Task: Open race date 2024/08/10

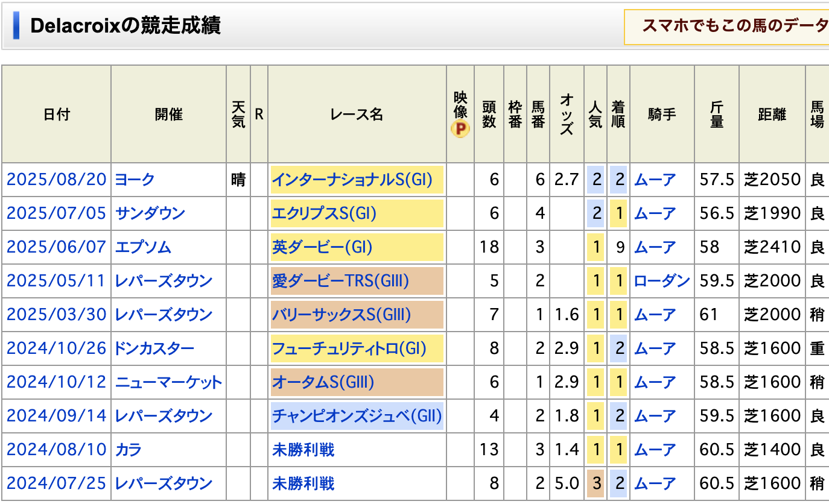Action: (56, 450)
